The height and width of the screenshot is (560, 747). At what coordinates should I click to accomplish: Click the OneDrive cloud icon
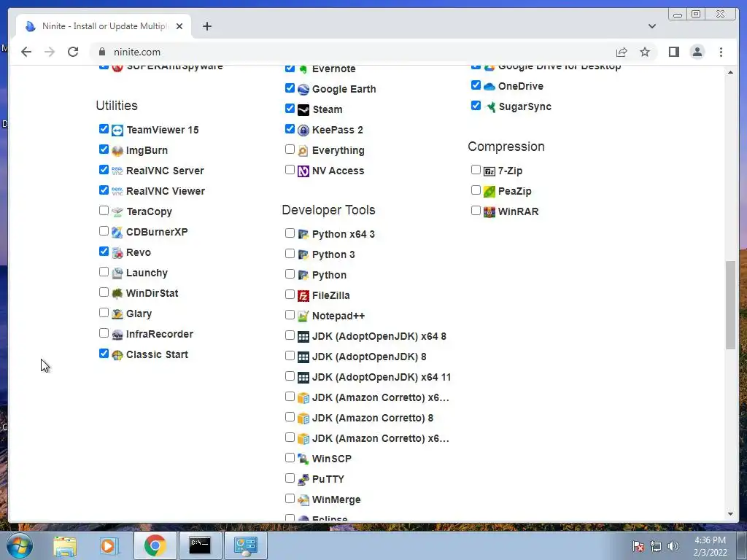[x=489, y=86]
